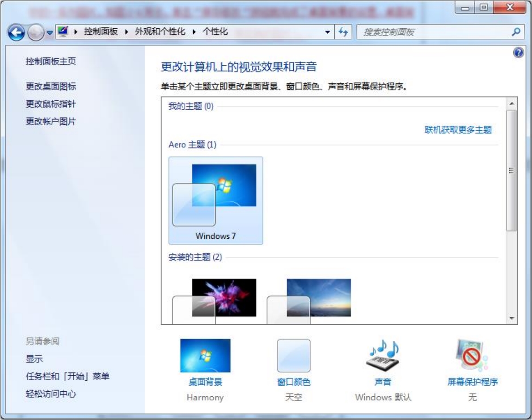This screenshot has height=420, width=532.
Task: Expand arrow before 控制面板 breadcrumb
Action: [x=76, y=32]
